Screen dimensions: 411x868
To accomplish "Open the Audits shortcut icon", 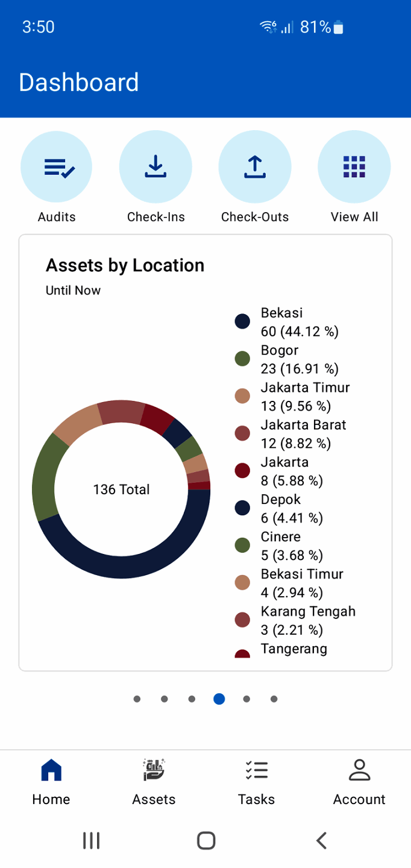I will pos(57,167).
